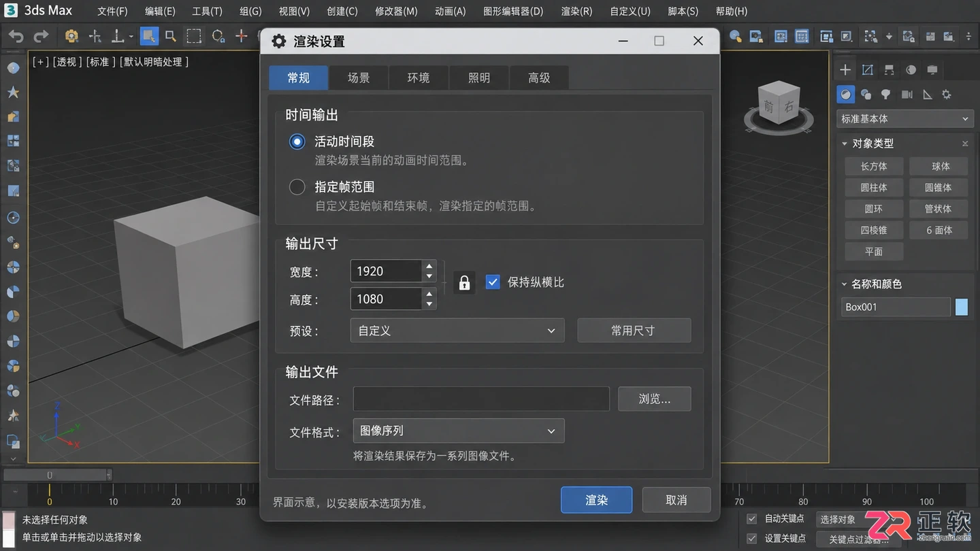Switch to the 场景 tab
Viewport: 980px width, 551px height.
pos(359,78)
